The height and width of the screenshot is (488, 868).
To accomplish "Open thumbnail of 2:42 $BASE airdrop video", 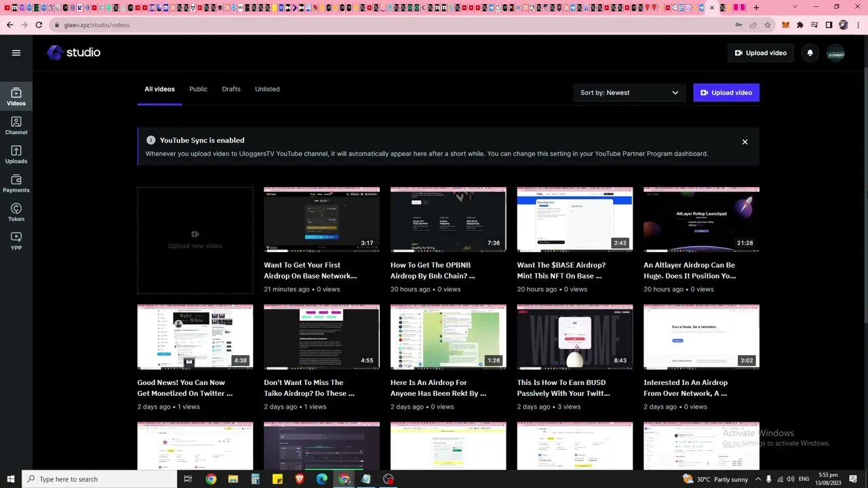I will coord(574,220).
